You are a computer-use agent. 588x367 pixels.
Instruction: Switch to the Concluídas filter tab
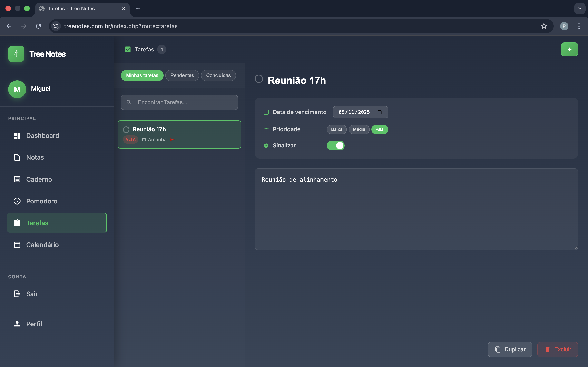coord(218,75)
